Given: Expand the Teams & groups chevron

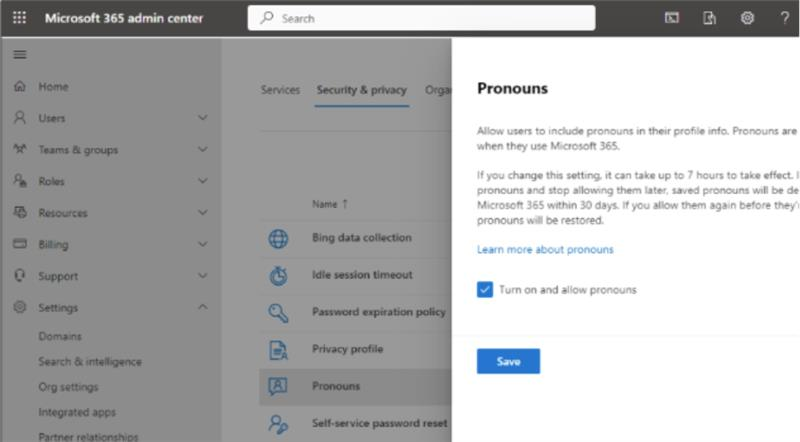Looking at the screenshot, I should click(203, 150).
